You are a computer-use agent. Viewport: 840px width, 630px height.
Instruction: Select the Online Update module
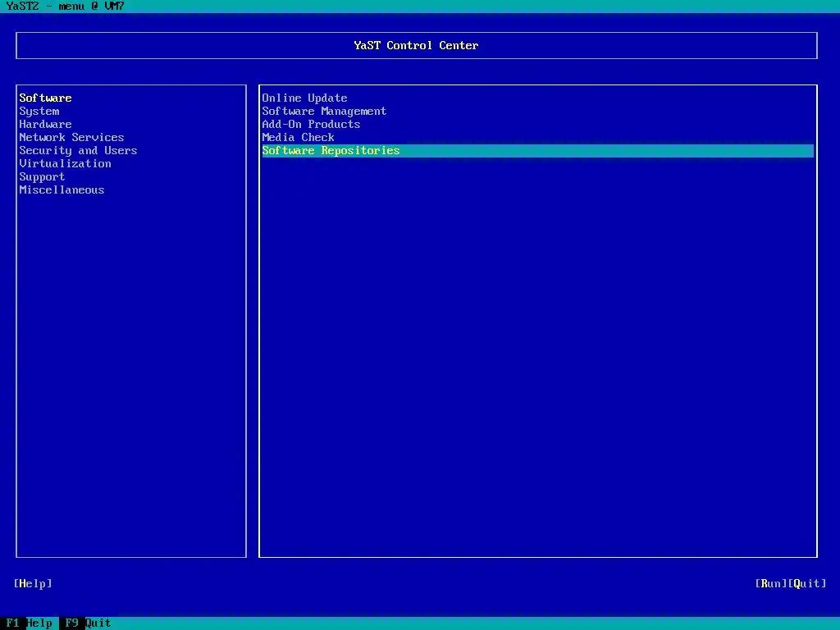tap(305, 98)
